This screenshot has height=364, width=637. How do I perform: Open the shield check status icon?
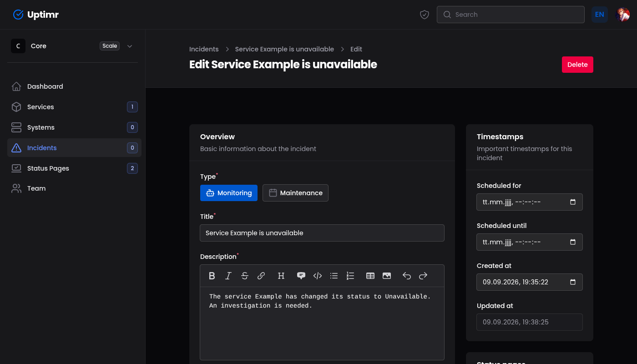click(x=425, y=15)
